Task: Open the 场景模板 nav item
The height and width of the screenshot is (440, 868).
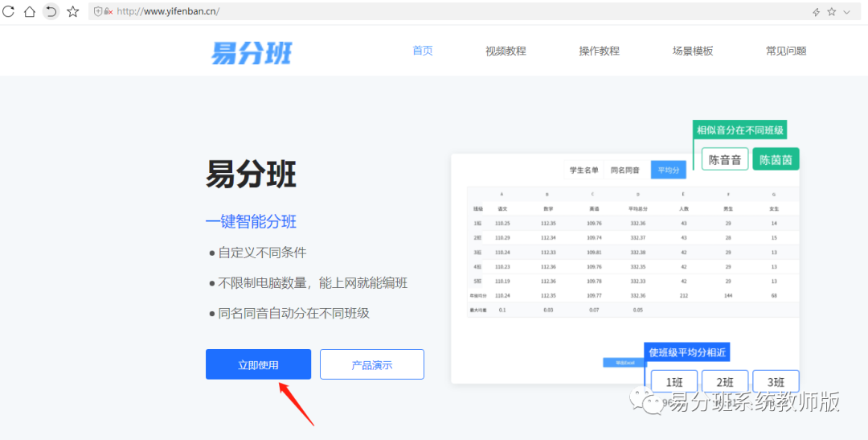Action: [x=693, y=51]
